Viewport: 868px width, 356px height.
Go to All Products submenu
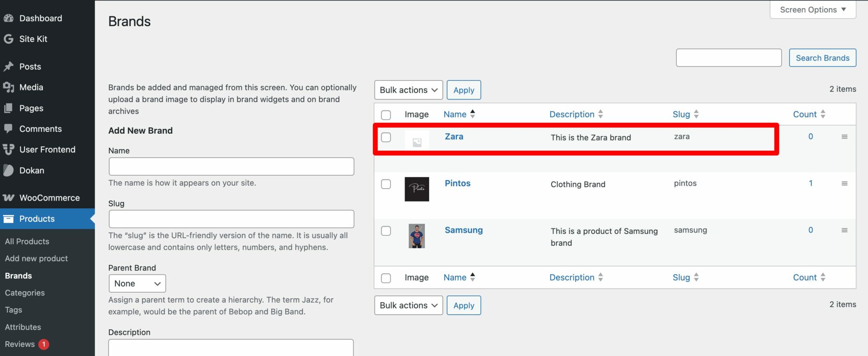coord(27,241)
